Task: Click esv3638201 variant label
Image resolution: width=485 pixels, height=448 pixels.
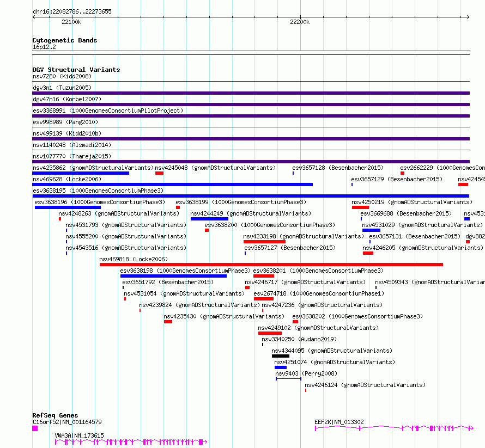Action: pos(318,271)
